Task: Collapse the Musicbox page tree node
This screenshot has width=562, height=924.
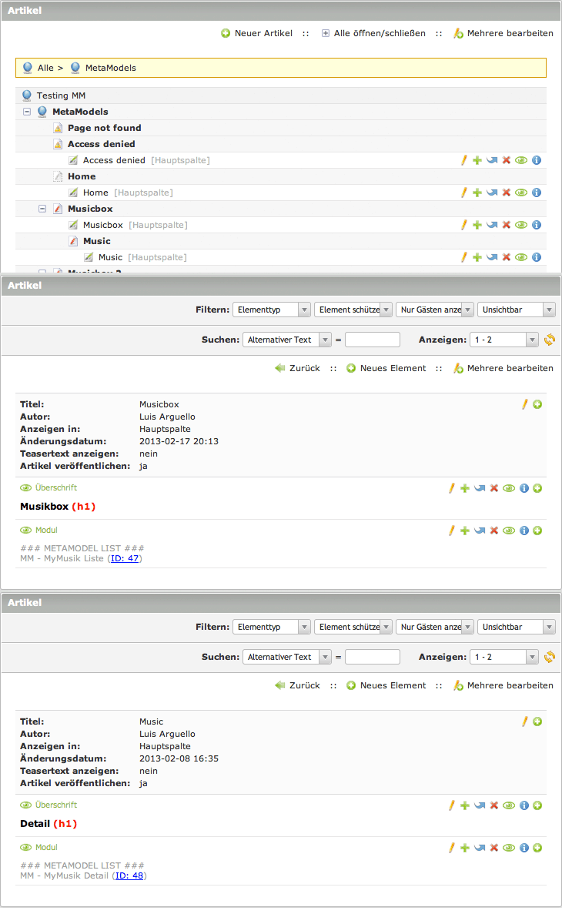Action: [x=42, y=209]
